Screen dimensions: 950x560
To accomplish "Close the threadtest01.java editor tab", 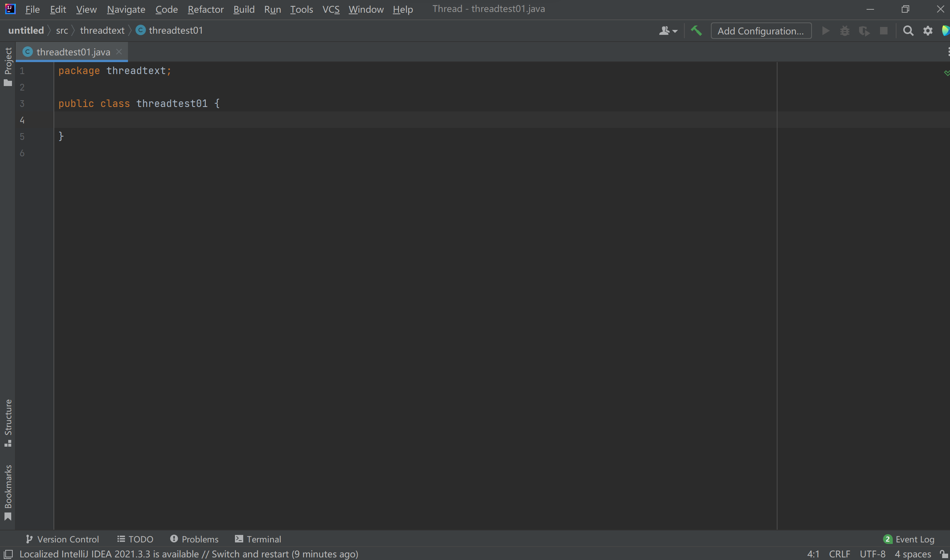I will (119, 52).
